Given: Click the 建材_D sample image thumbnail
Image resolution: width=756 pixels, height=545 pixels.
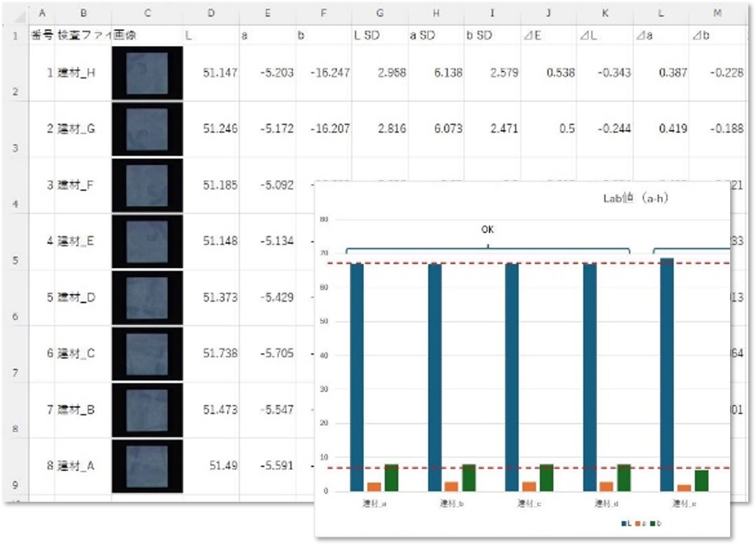Looking at the screenshot, I should click(x=147, y=298).
